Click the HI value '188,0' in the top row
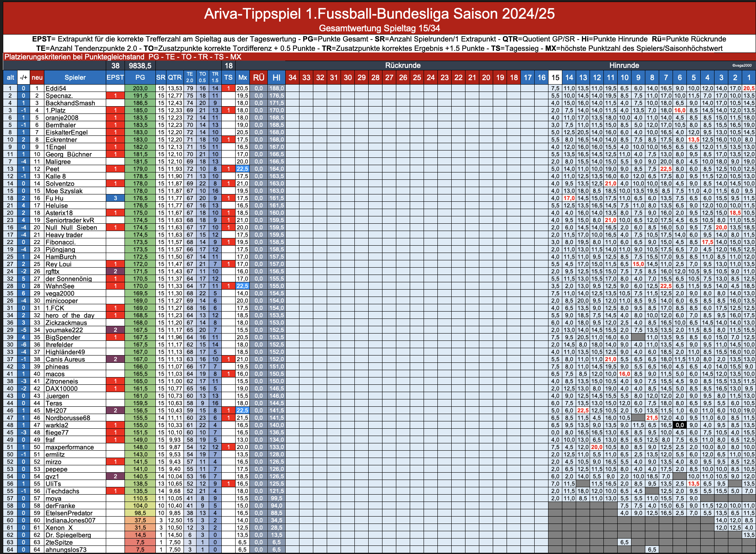756x554 pixels. 276,88
